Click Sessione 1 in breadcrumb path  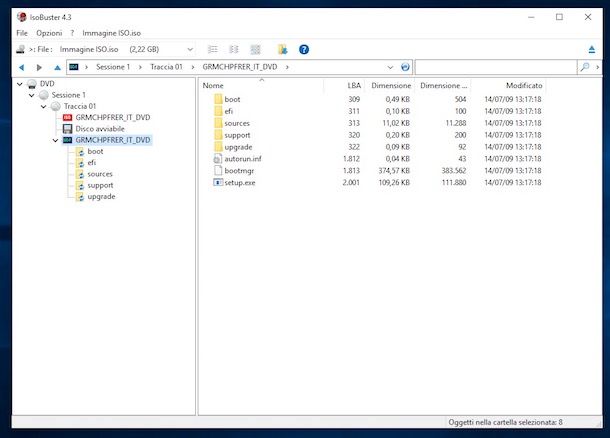[113, 67]
